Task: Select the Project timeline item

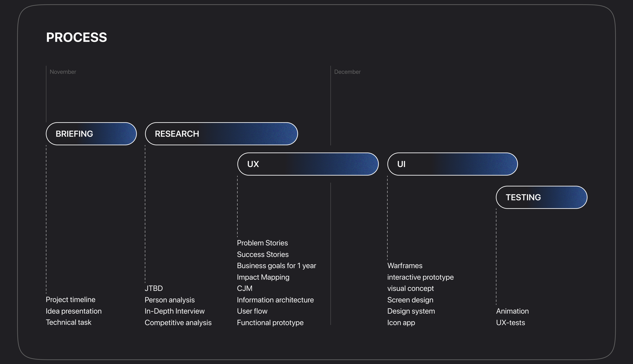Action: click(71, 300)
